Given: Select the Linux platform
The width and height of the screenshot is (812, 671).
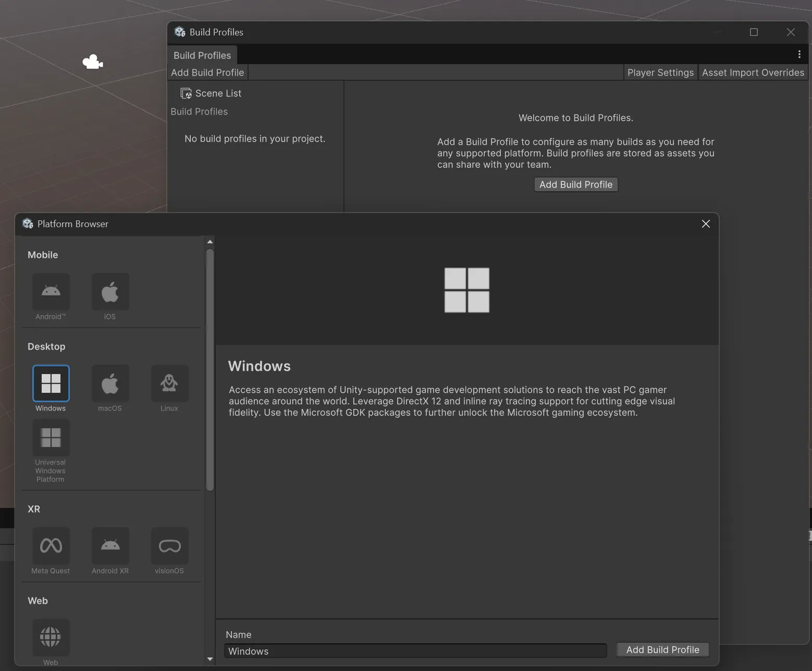Looking at the screenshot, I should click(169, 383).
